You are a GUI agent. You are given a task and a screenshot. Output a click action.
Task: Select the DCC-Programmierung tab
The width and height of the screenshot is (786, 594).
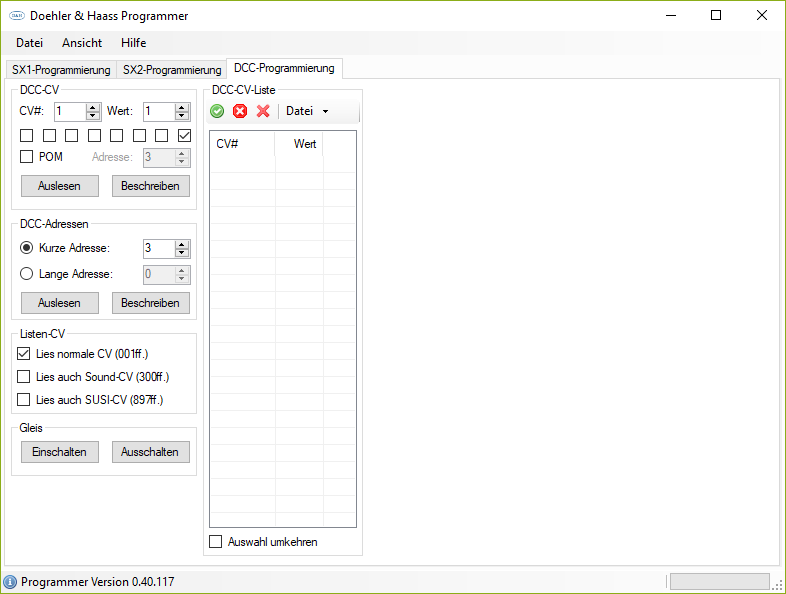coord(284,68)
